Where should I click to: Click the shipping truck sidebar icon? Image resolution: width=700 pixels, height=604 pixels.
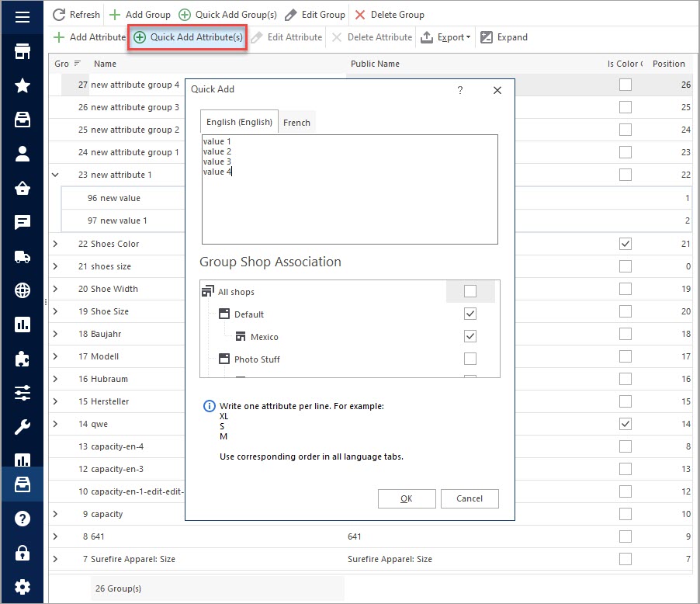(23, 257)
